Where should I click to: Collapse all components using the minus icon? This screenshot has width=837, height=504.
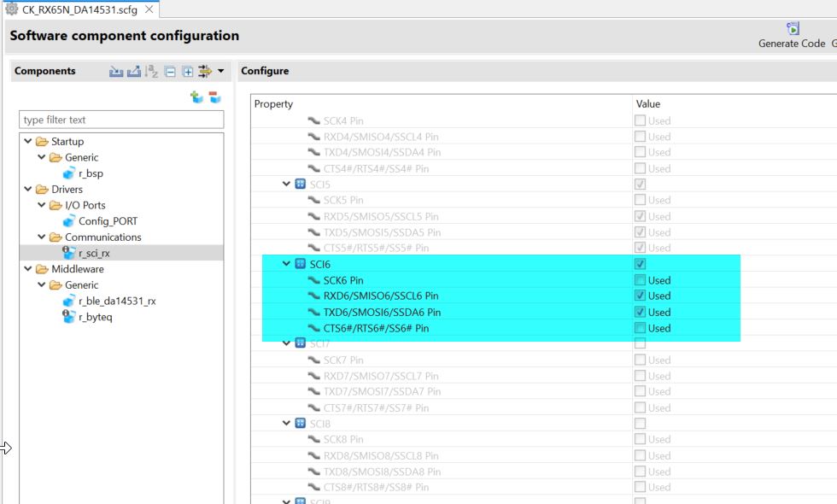[x=170, y=72]
